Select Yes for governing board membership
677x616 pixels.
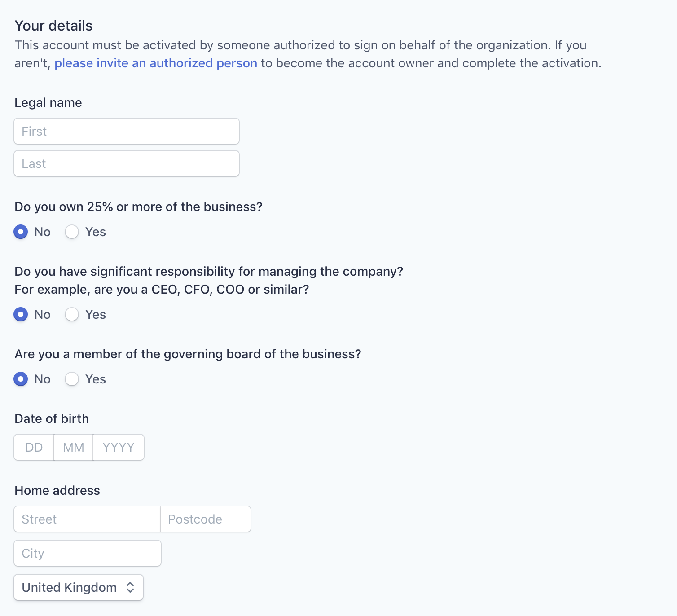[72, 379]
